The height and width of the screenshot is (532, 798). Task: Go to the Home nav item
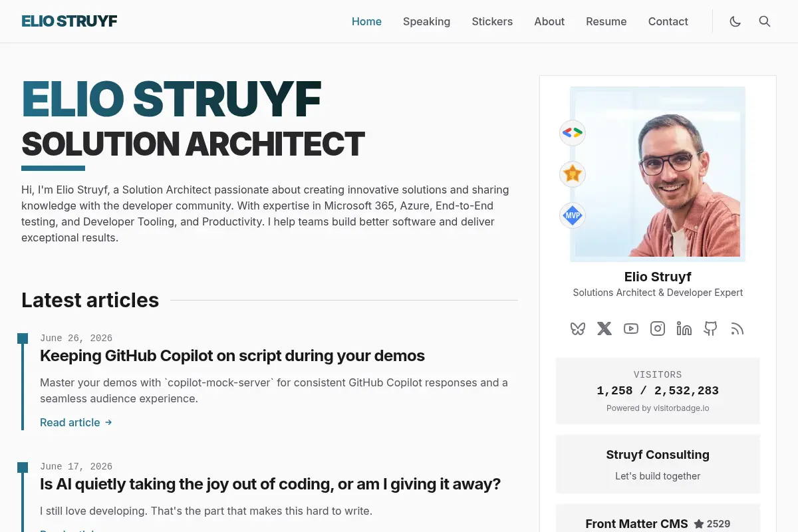tap(366, 21)
